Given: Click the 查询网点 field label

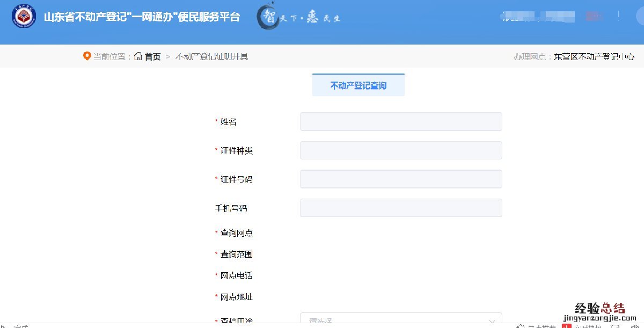Looking at the screenshot, I should pos(236,233).
